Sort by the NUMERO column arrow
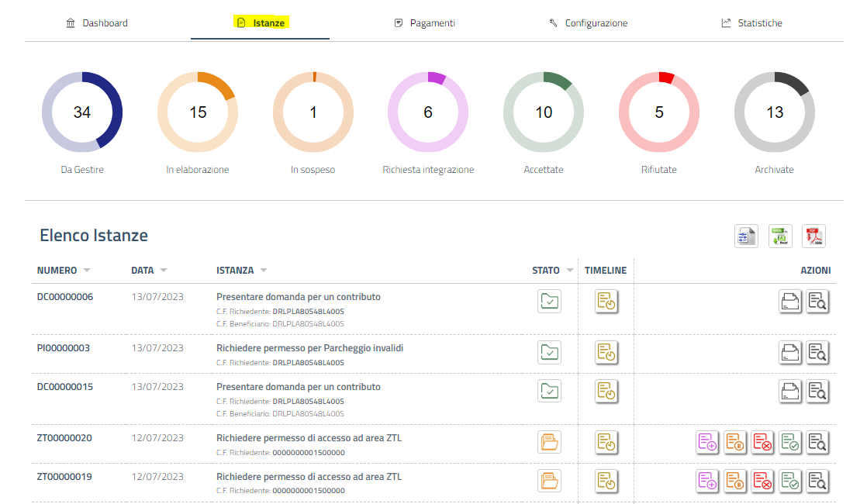The height and width of the screenshot is (504, 860). (87, 271)
